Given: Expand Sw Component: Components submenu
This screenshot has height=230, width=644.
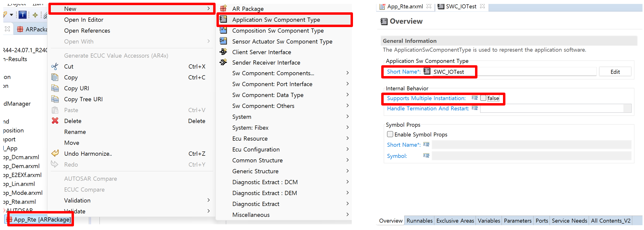Looking at the screenshot, I should pyautogui.click(x=348, y=73).
